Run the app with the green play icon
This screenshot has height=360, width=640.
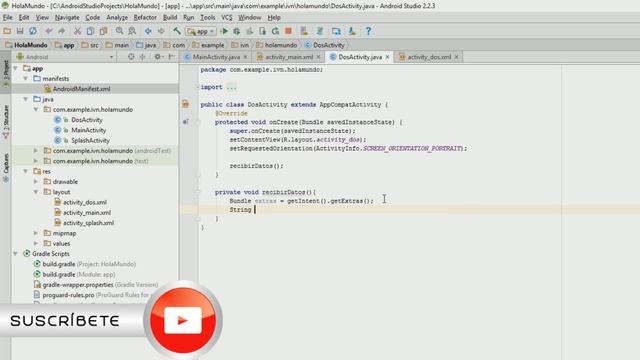pos(224,31)
